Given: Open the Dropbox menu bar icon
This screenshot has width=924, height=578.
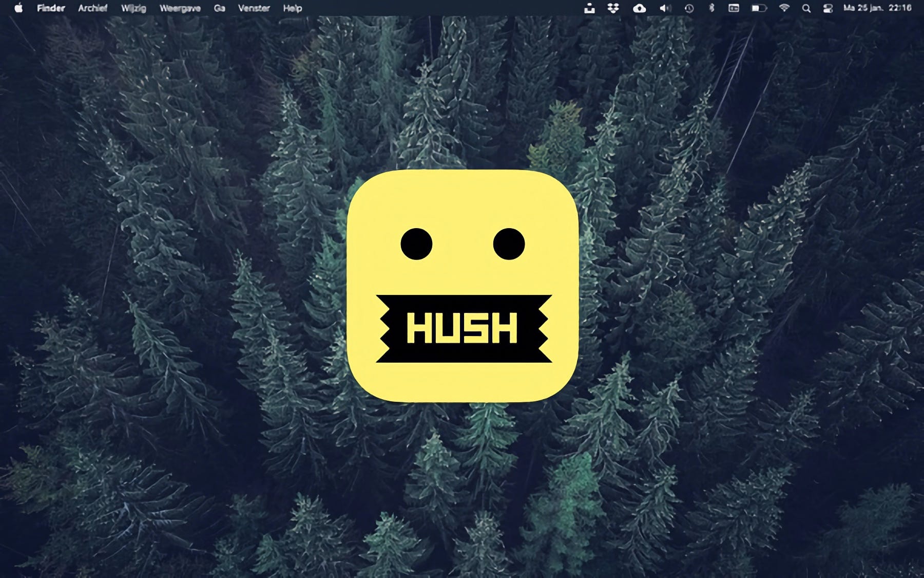Looking at the screenshot, I should [x=613, y=8].
